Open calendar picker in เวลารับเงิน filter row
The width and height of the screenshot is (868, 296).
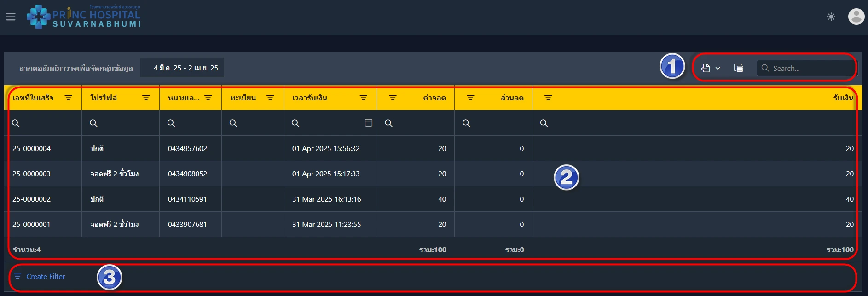pyautogui.click(x=368, y=123)
